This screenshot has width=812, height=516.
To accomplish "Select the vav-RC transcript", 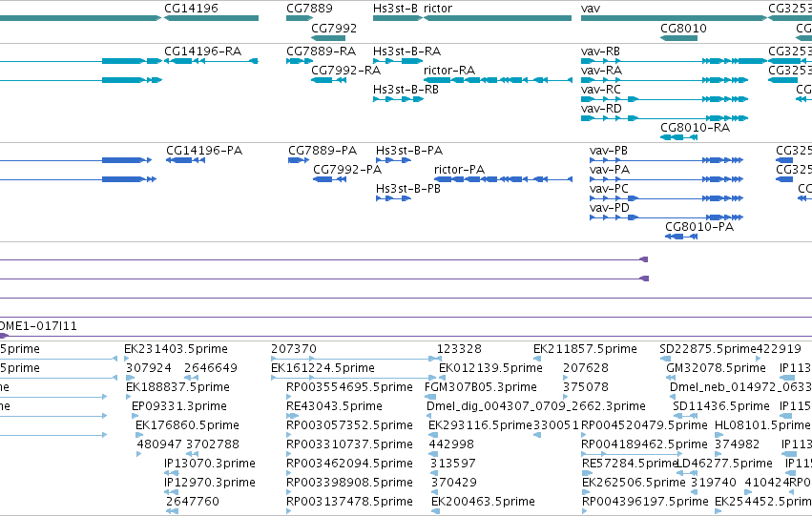I will tap(664, 99).
